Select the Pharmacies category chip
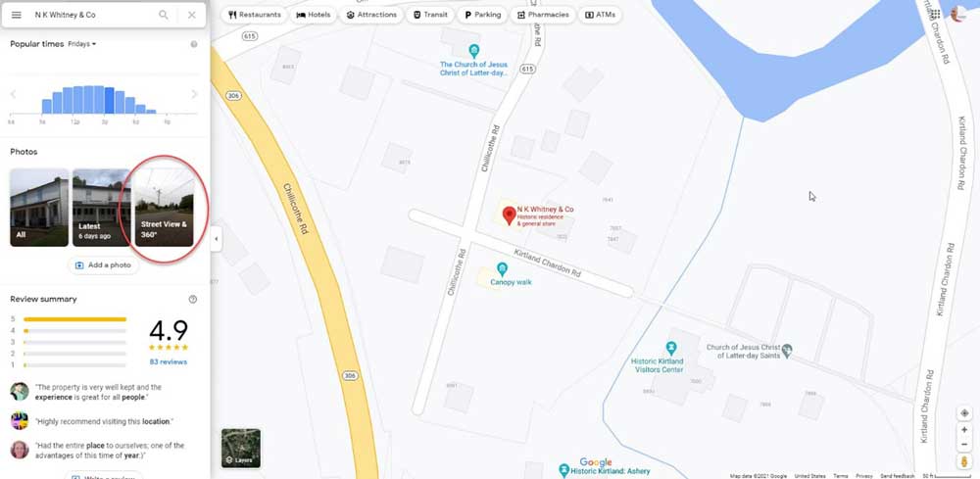The height and width of the screenshot is (479, 980). (x=543, y=15)
